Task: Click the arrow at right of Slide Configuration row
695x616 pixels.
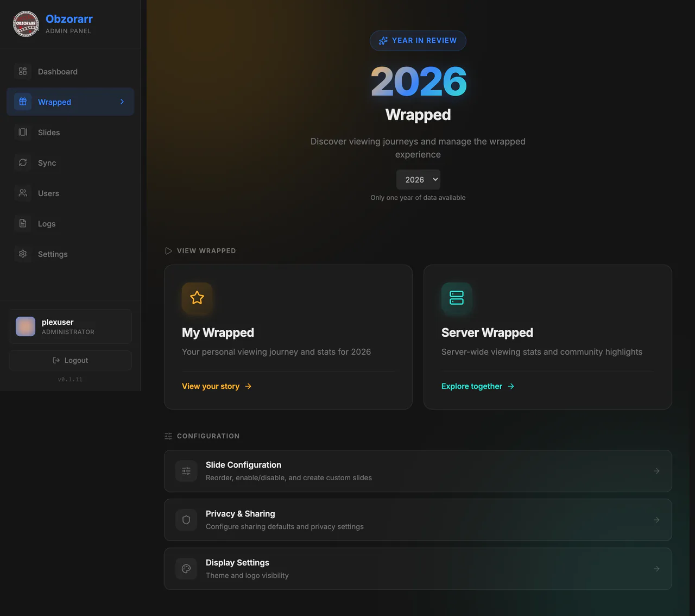Action: (656, 471)
